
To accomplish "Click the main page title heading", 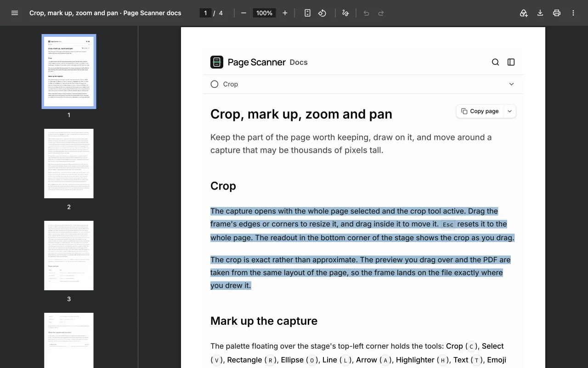I will (x=301, y=114).
